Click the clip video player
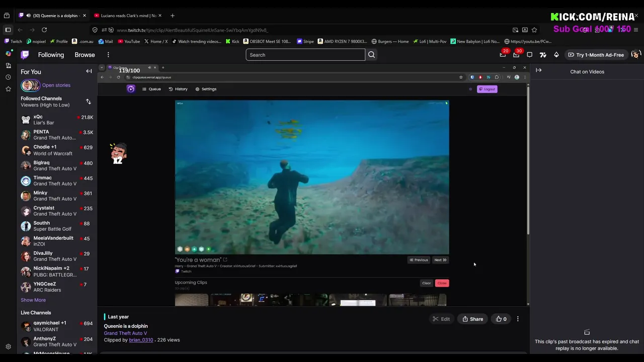The image size is (644, 362). pyautogui.click(x=313, y=186)
